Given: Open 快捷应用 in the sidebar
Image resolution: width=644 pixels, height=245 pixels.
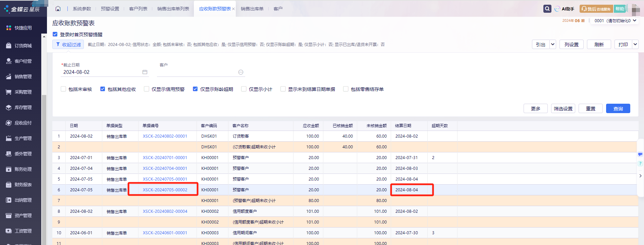Looking at the screenshot, I should (x=19, y=28).
